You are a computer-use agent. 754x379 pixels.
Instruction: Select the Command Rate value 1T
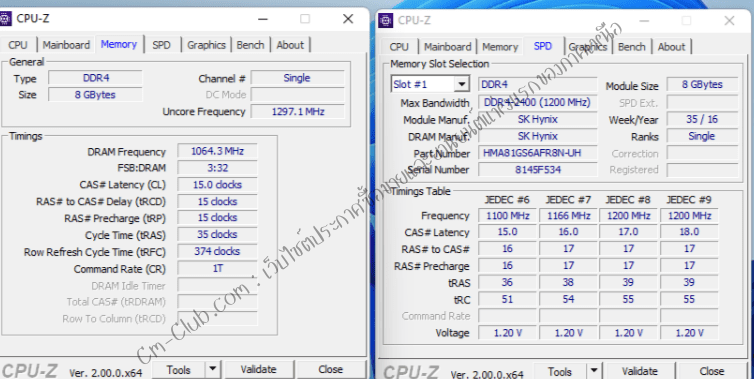click(217, 268)
